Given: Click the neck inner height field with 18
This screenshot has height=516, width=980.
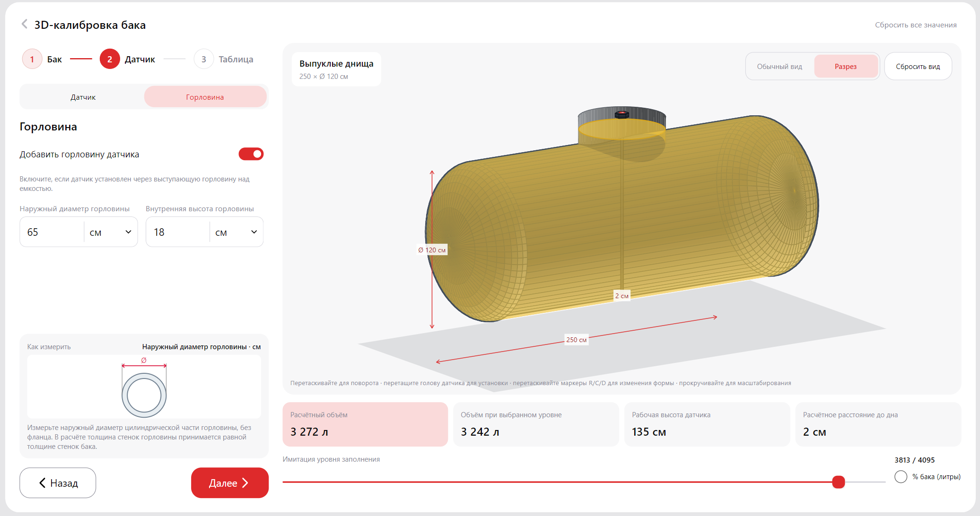Looking at the screenshot, I should click(178, 232).
